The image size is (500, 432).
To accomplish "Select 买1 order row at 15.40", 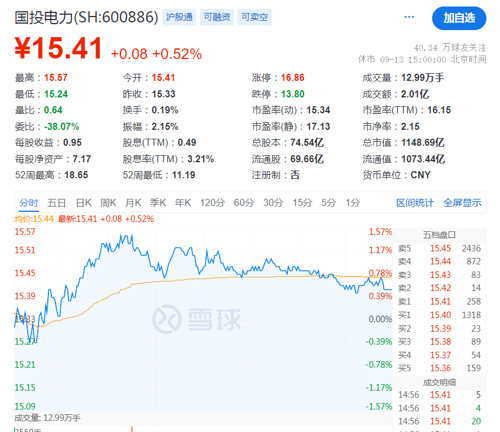I will coord(439,315).
